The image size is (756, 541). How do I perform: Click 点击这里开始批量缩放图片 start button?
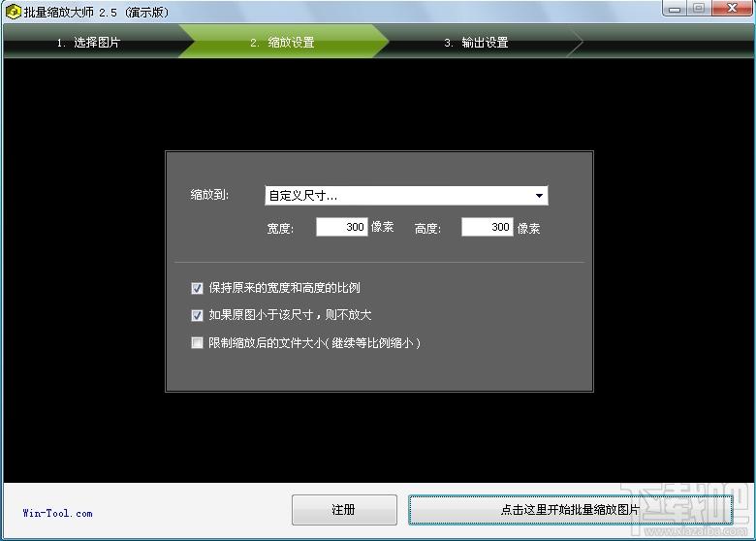570,510
